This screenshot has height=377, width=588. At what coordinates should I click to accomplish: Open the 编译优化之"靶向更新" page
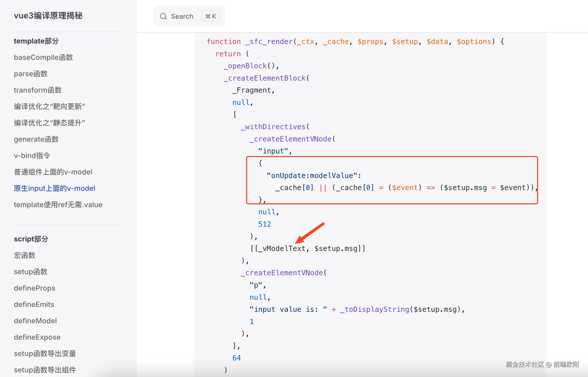(49, 106)
